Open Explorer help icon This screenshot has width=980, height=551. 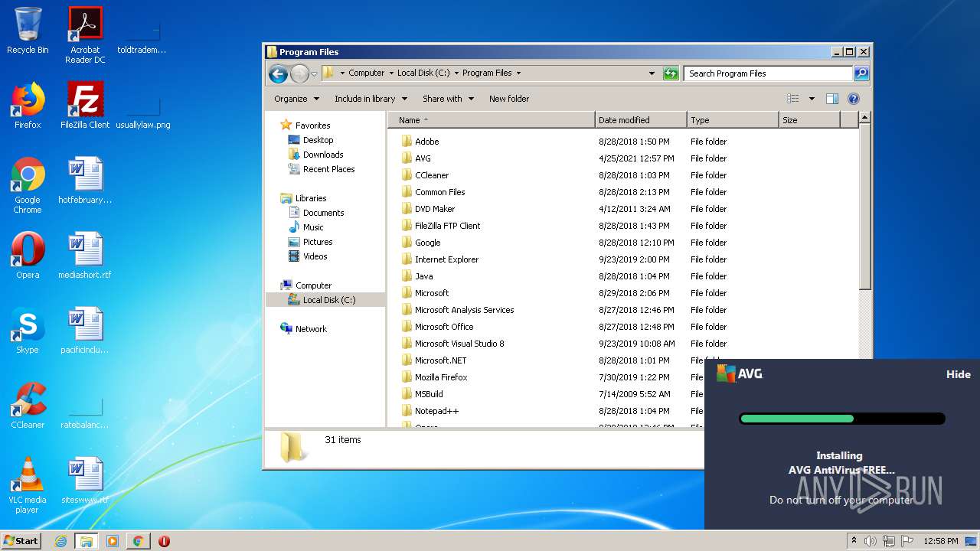click(854, 99)
